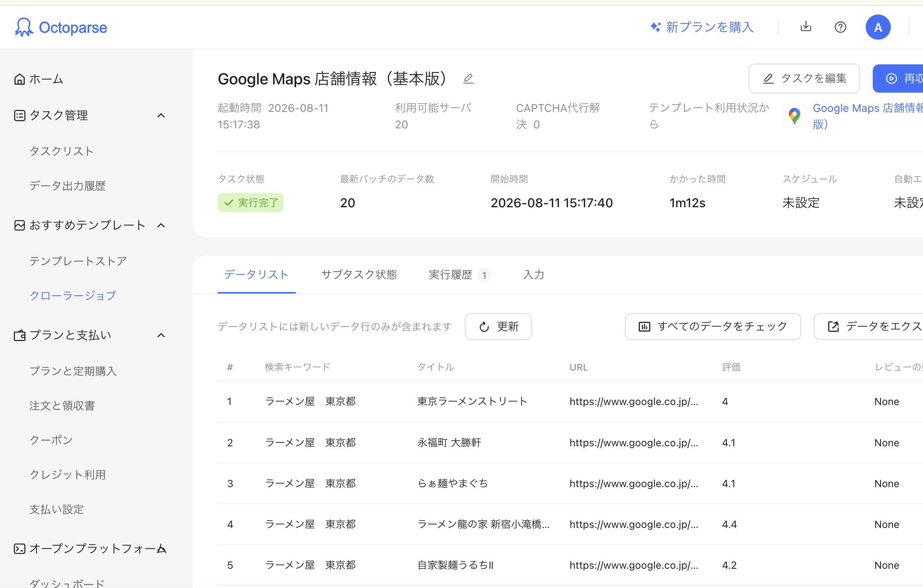Open クーポン in sidebar
The height and width of the screenshot is (588, 923).
(x=51, y=440)
